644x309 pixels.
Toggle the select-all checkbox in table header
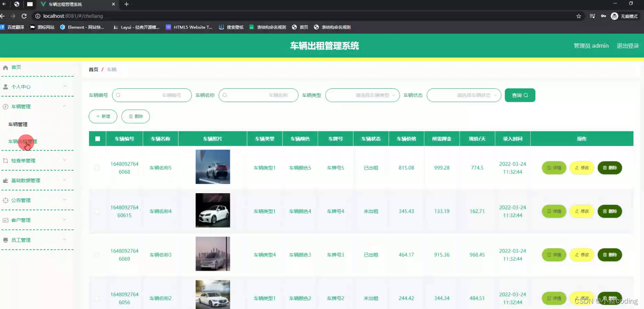click(97, 139)
